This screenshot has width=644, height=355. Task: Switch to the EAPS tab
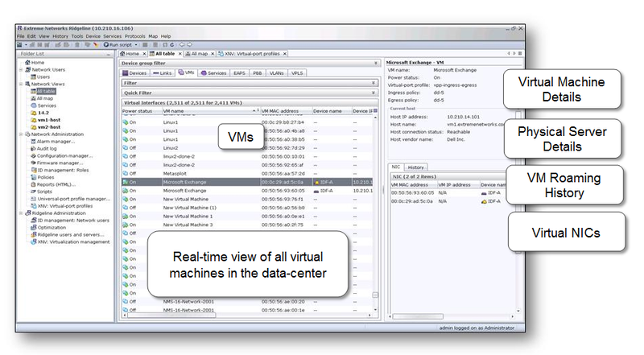point(239,73)
